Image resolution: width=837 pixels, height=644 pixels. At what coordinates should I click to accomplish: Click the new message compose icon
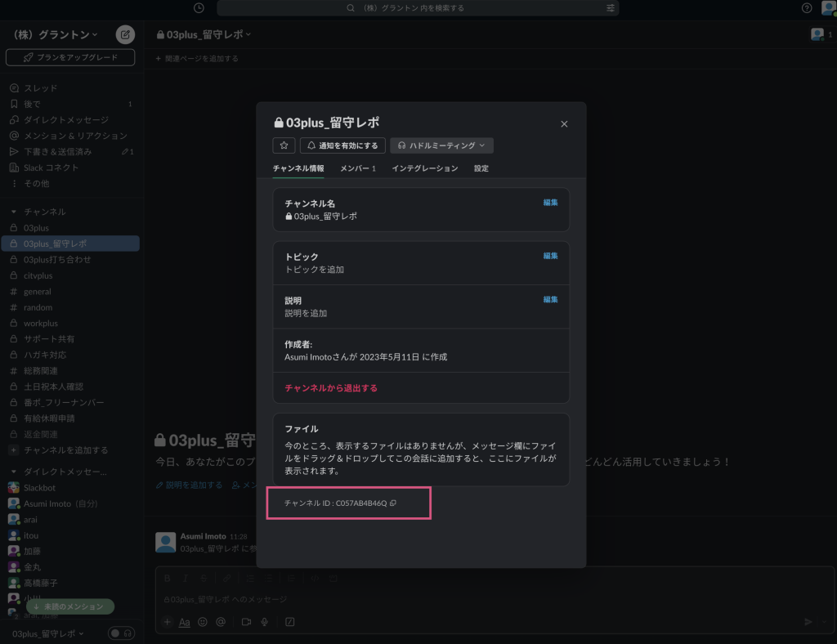coord(124,34)
